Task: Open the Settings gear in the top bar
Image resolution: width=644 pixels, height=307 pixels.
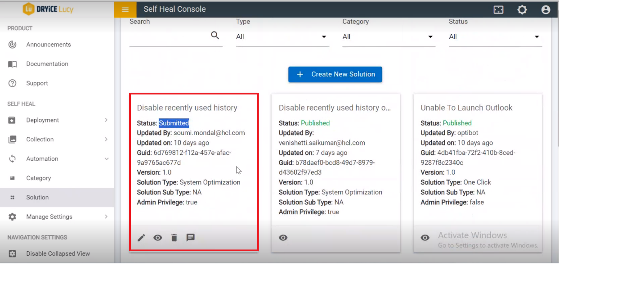Action: tap(522, 9)
